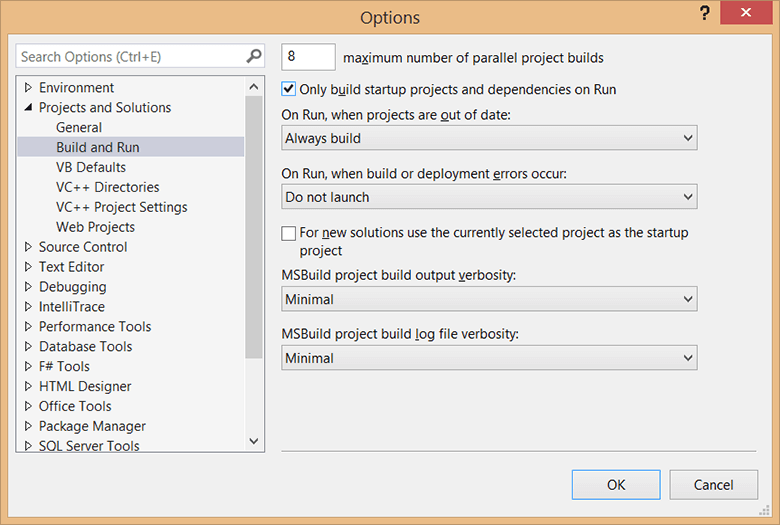Image resolution: width=780 pixels, height=525 pixels.
Task: Click the tree scrollbar up arrow
Action: click(x=254, y=87)
